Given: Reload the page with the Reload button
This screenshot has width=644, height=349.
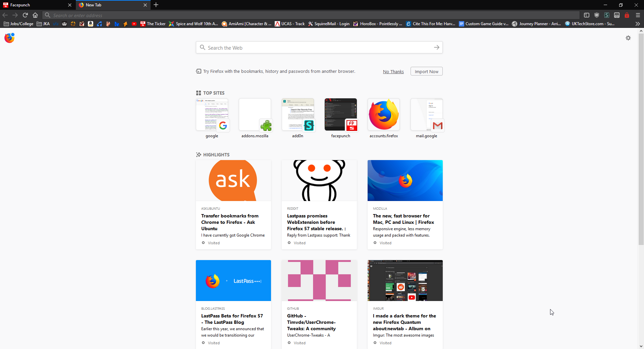Looking at the screenshot, I should pyautogui.click(x=25, y=15).
